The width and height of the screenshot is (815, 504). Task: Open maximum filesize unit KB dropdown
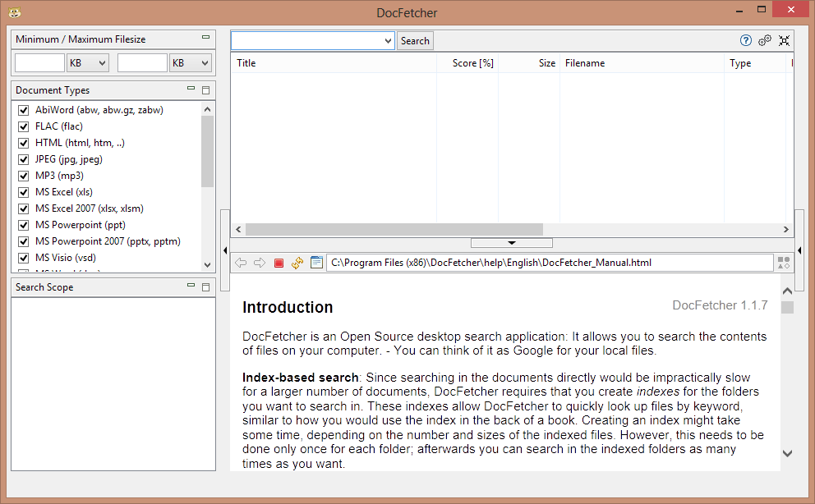(191, 63)
